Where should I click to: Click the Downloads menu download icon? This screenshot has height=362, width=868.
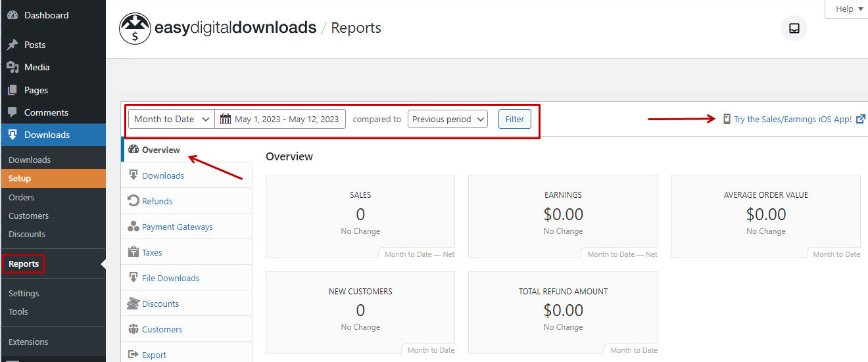12,135
